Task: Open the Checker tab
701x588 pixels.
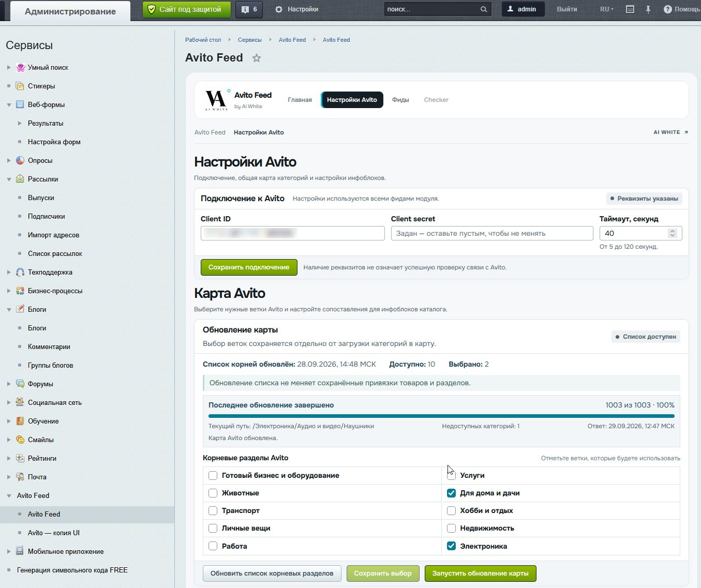Action: point(436,100)
